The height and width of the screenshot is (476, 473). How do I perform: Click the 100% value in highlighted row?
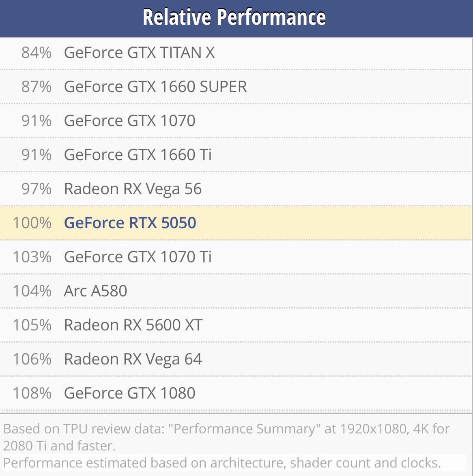pos(32,223)
